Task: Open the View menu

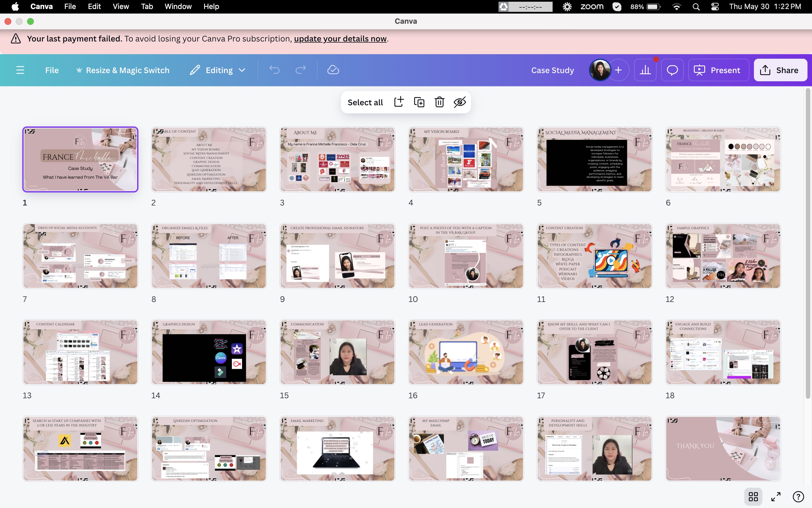Action: click(x=120, y=6)
